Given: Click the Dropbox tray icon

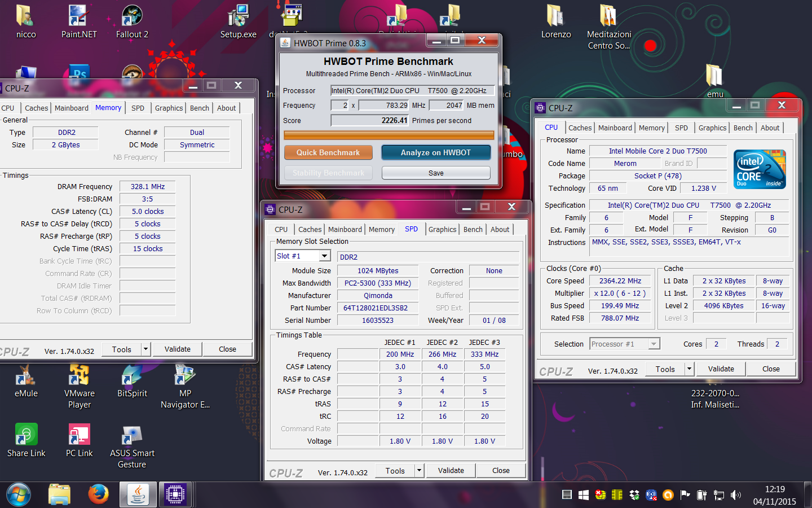Looking at the screenshot, I should (x=634, y=495).
